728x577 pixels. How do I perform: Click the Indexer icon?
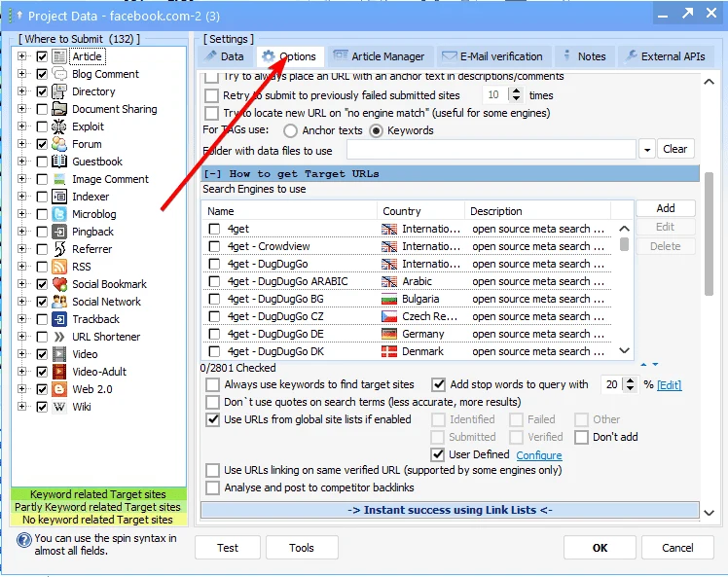59,197
